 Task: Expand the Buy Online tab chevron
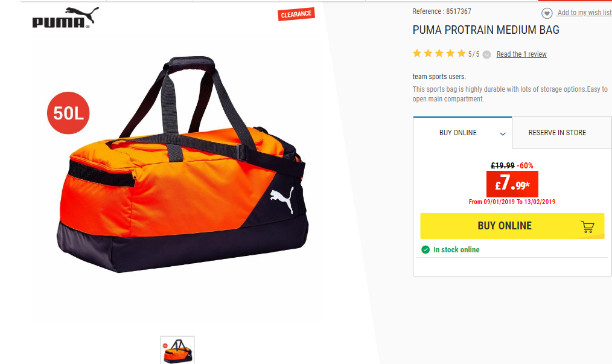(503, 134)
